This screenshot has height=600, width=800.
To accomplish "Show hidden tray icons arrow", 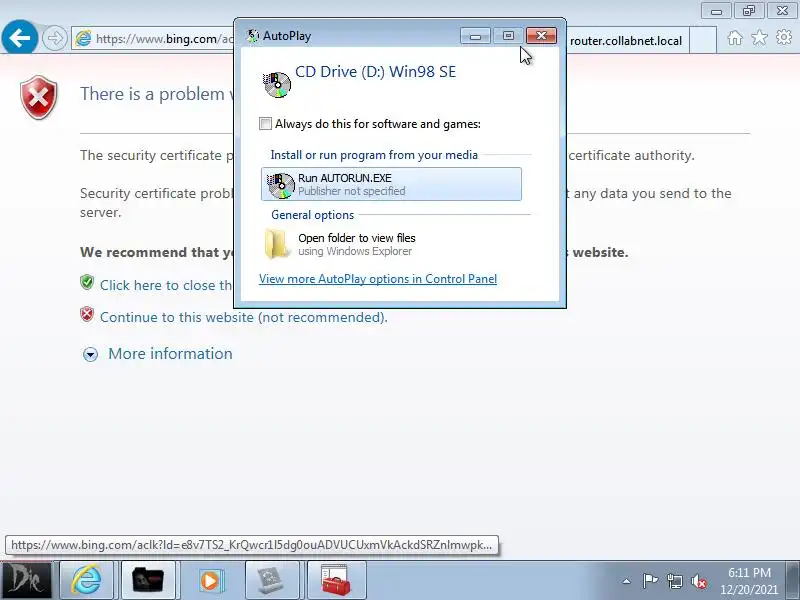I will tap(627, 581).
